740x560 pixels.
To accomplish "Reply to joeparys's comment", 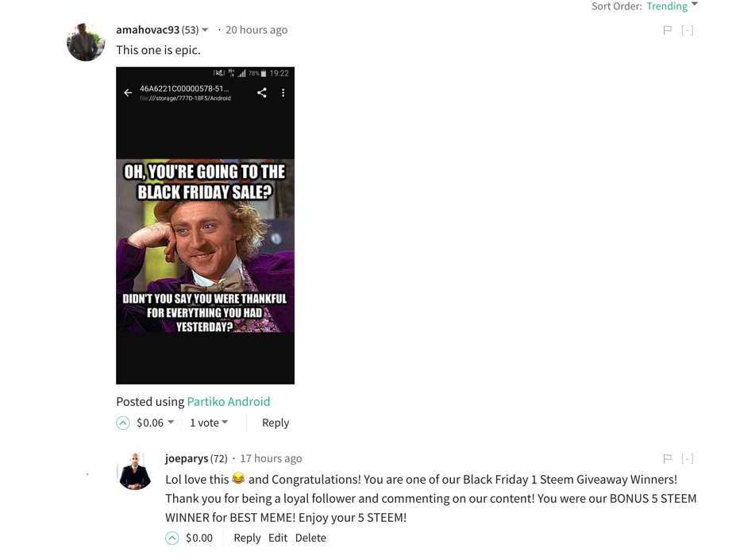I will (x=247, y=538).
